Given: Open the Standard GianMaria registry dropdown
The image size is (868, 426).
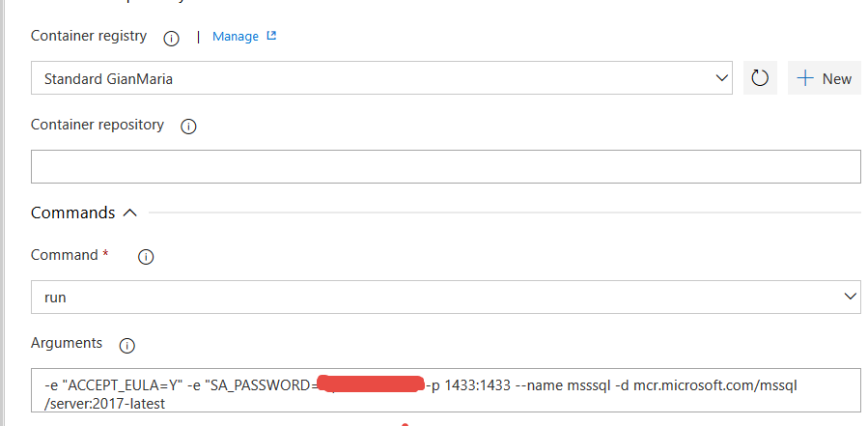Looking at the screenshot, I should click(381, 78).
